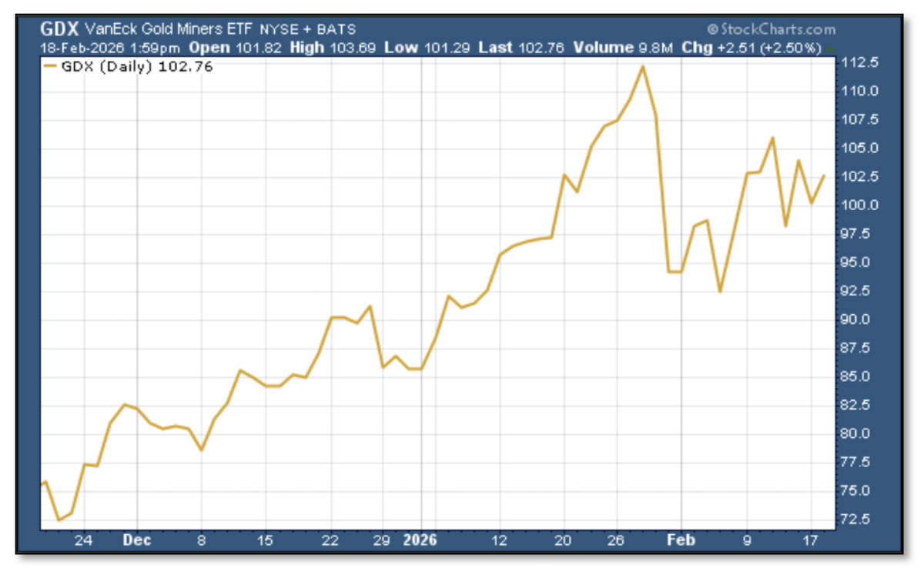The width and height of the screenshot is (924, 578).
Task: Click the Feb label on date axis
Action: pos(681,540)
